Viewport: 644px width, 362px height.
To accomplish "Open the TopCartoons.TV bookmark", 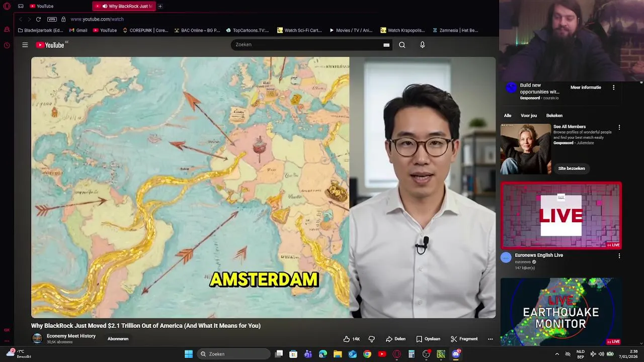I will (x=248, y=30).
